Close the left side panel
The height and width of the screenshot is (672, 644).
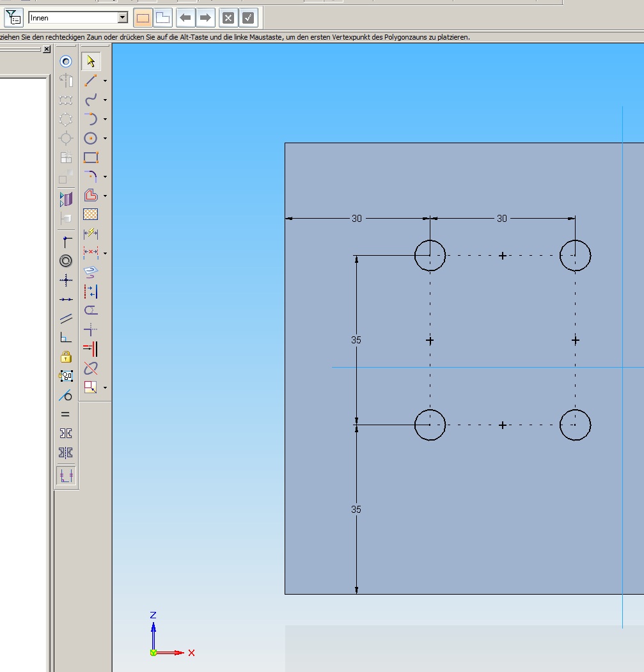47,49
